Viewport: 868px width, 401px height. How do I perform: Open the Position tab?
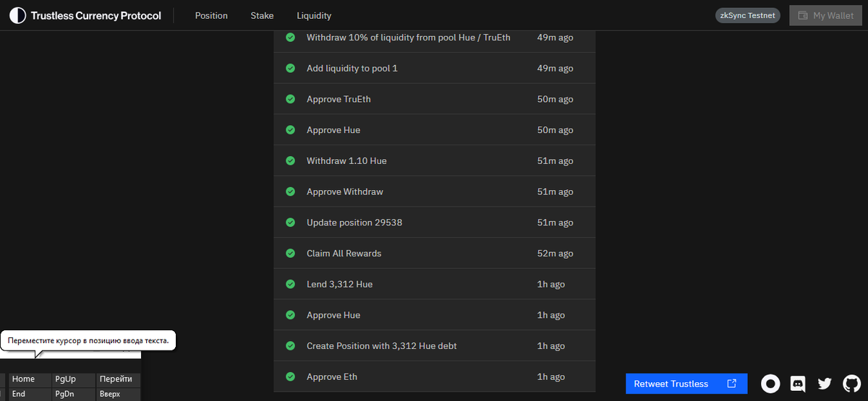point(211,15)
